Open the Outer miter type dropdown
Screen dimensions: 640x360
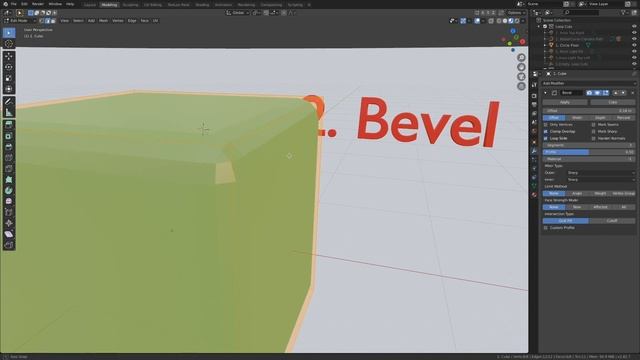coord(600,173)
